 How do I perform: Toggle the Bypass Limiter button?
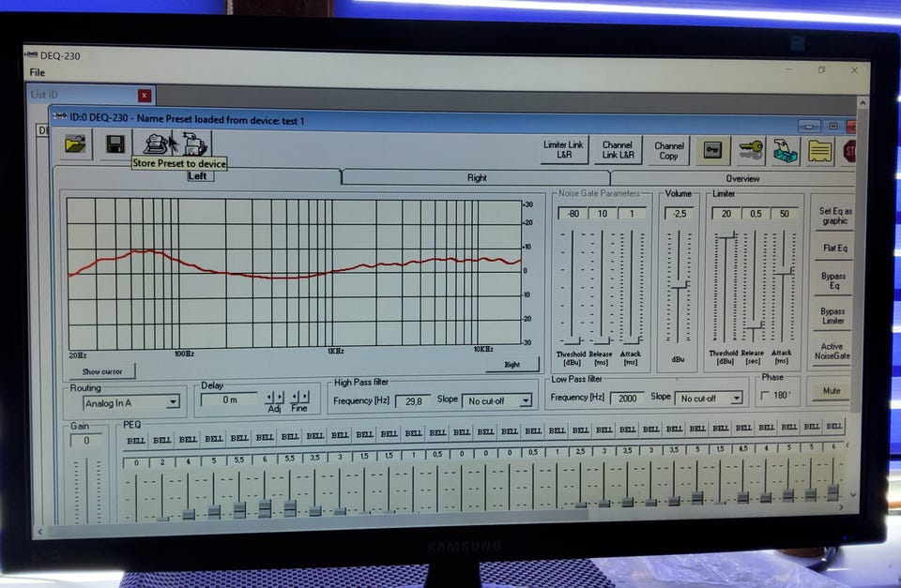(832, 316)
